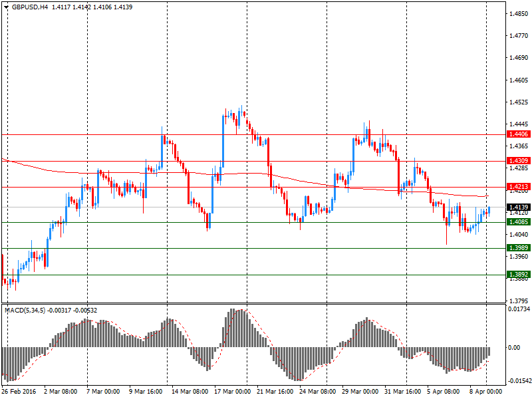532x399 pixels.
Task: Select the 1.4085 green support price label
Action: (x=519, y=222)
